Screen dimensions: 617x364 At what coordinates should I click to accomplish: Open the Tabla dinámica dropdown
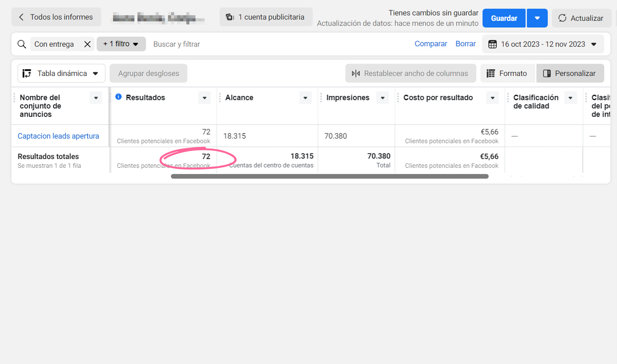click(x=61, y=73)
